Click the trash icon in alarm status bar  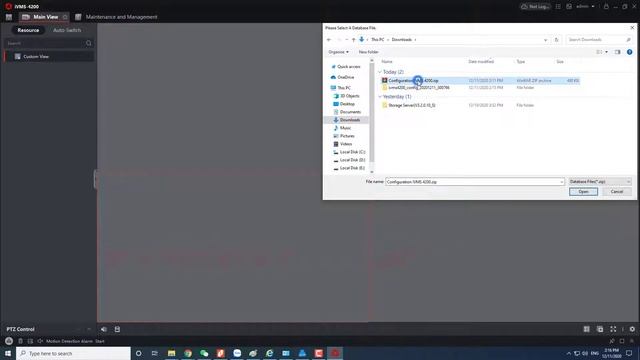point(20,341)
